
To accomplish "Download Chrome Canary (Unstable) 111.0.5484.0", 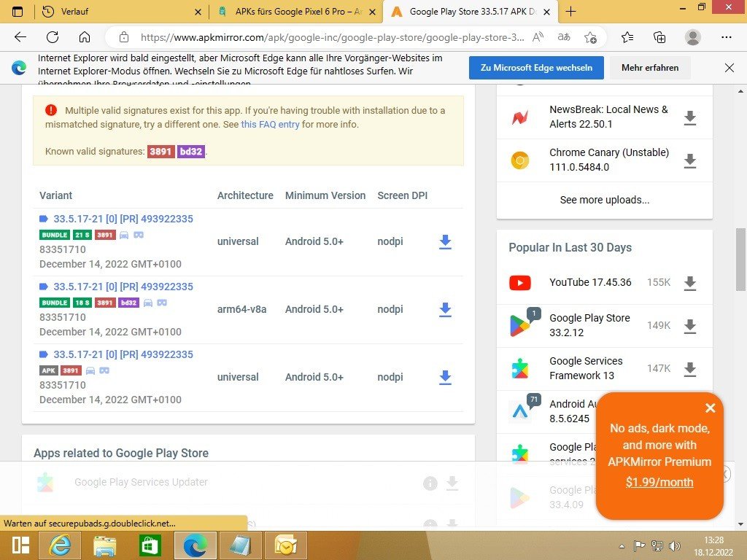I will coord(690,160).
